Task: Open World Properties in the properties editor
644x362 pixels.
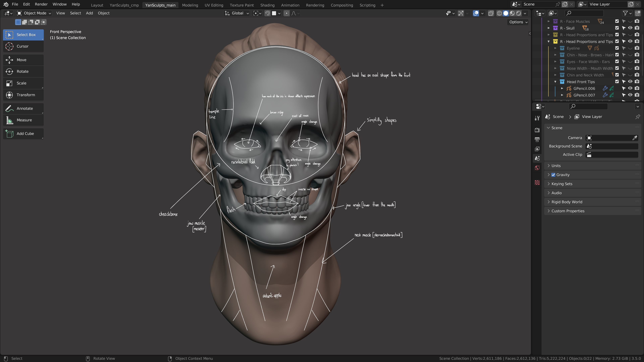Action: [x=537, y=168]
